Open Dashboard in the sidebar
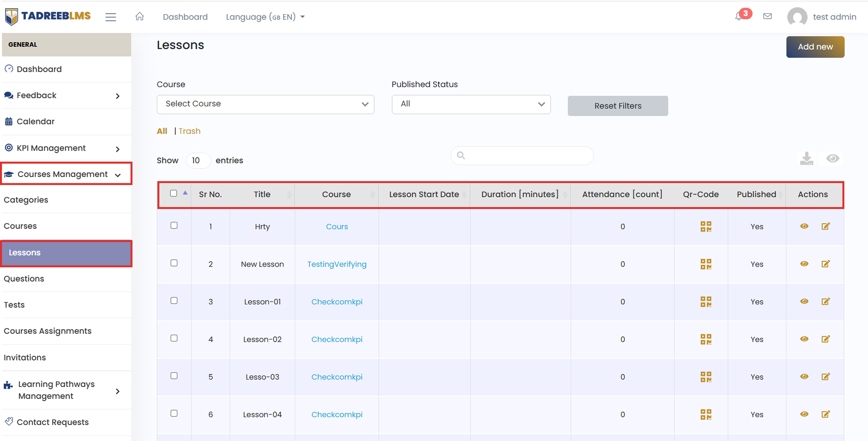 click(66, 69)
